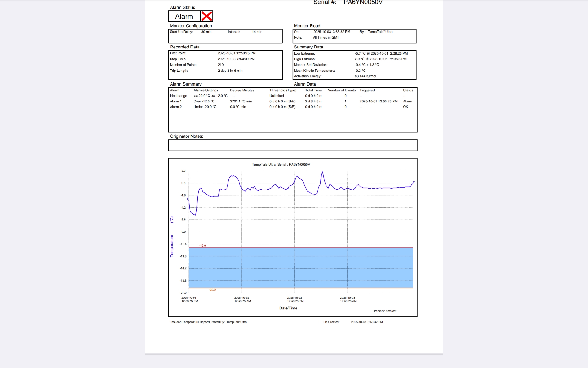The image size is (588, 368).
Task: Click the blue ideal range shaded band
Action: click(300, 267)
